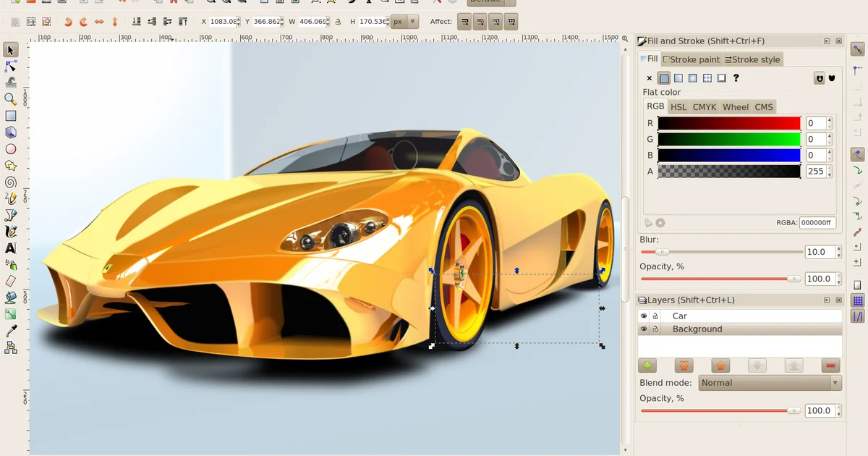
Task: Select Radial gradient fill type
Action: [x=693, y=78]
